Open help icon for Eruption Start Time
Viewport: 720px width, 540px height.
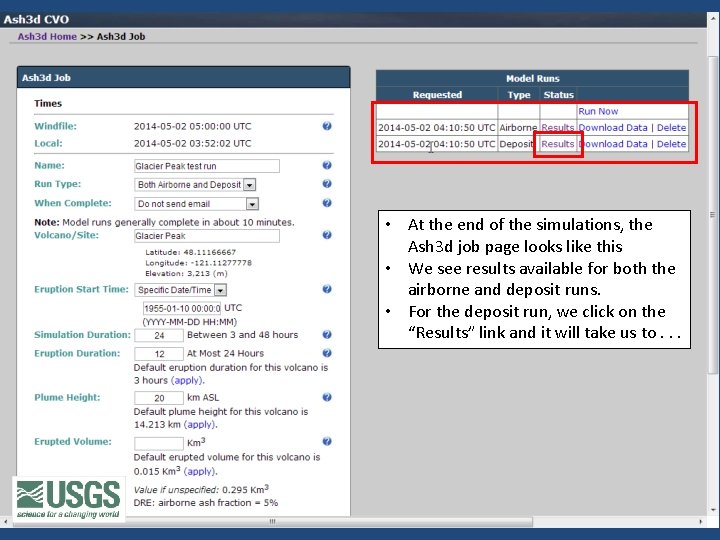tap(327, 289)
